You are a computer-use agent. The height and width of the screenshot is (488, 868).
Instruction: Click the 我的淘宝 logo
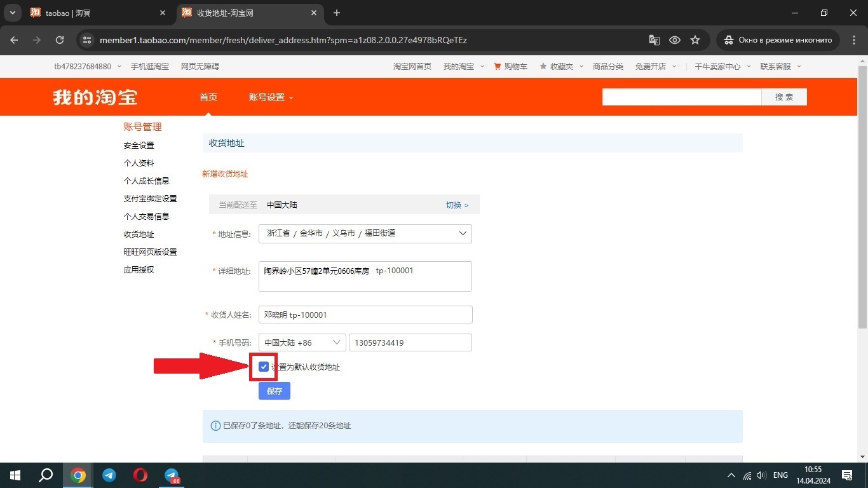pyautogui.click(x=95, y=97)
